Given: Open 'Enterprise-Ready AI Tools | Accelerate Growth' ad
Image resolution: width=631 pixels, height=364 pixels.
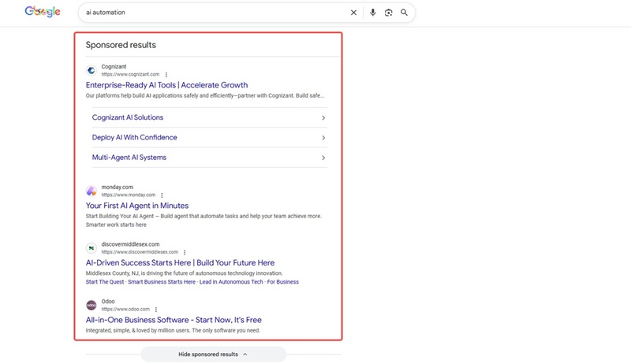Looking at the screenshot, I should [x=166, y=85].
